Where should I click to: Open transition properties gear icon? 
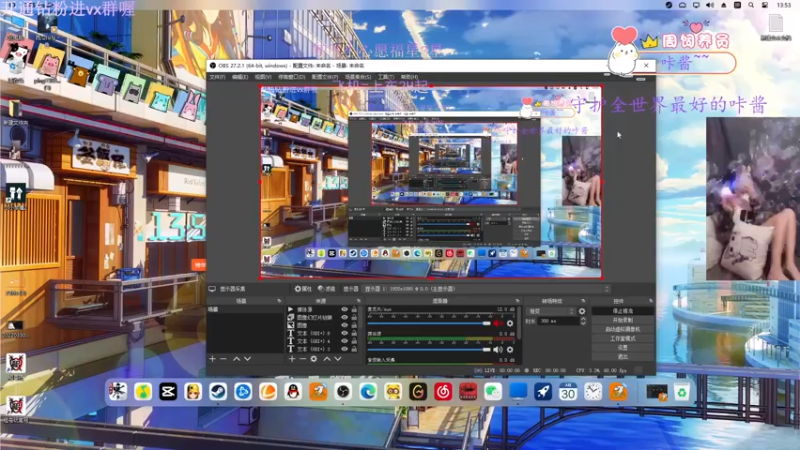pos(582,311)
